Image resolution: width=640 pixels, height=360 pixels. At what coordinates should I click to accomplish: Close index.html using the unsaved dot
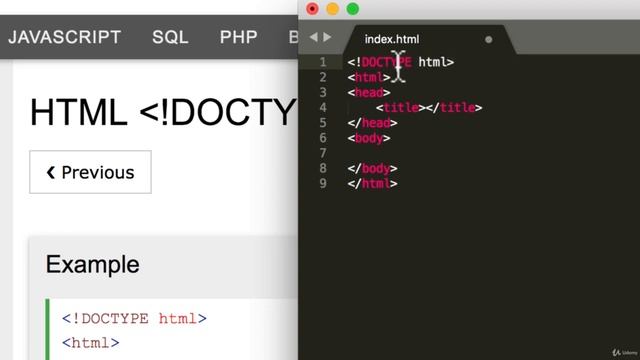pos(489,40)
